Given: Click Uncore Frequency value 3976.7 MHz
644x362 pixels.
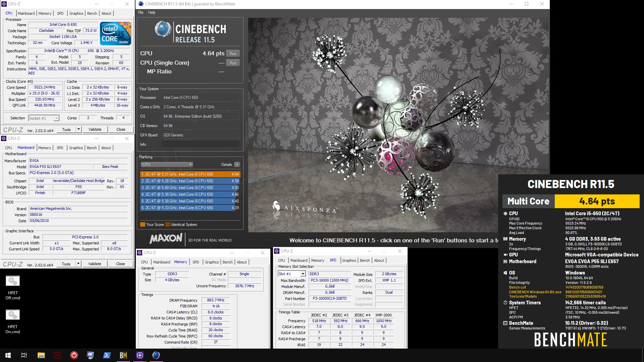Looking at the screenshot, I should (245, 286).
